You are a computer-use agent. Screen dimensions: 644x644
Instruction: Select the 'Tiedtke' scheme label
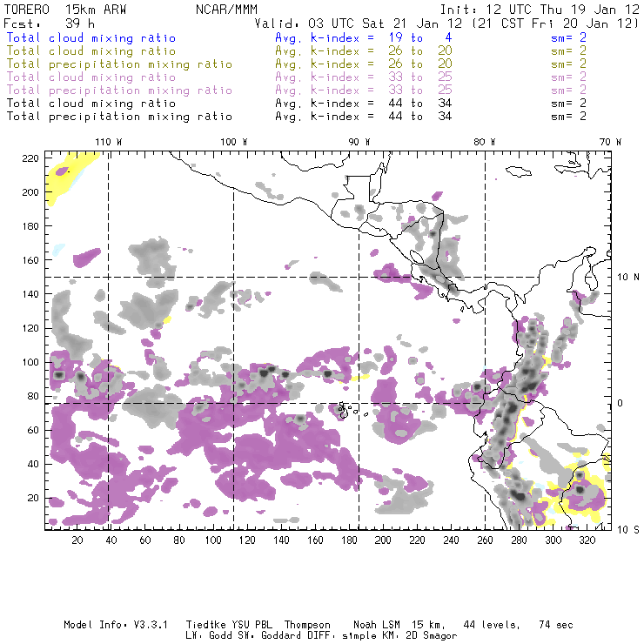point(205,625)
